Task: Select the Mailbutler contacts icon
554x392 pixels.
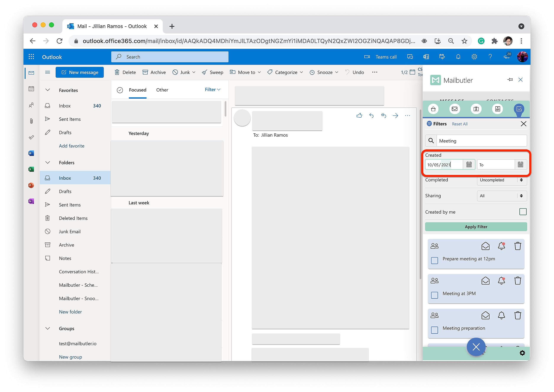Action: (476, 109)
